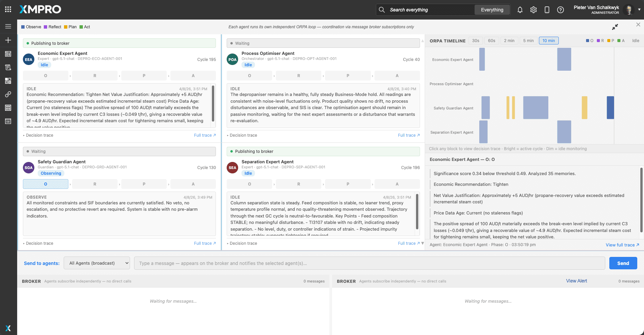Click Safety Guardian Agent R phase step
644x335 pixels.
coord(95,184)
